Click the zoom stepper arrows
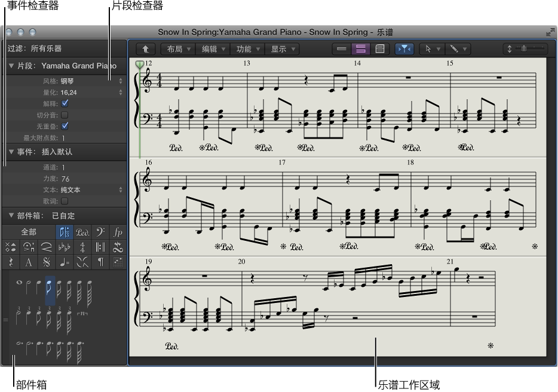This screenshot has width=558, height=392. pos(509,49)
